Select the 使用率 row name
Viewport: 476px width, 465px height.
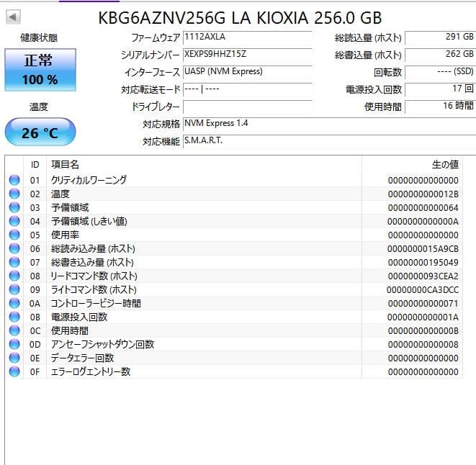[65, 235]
